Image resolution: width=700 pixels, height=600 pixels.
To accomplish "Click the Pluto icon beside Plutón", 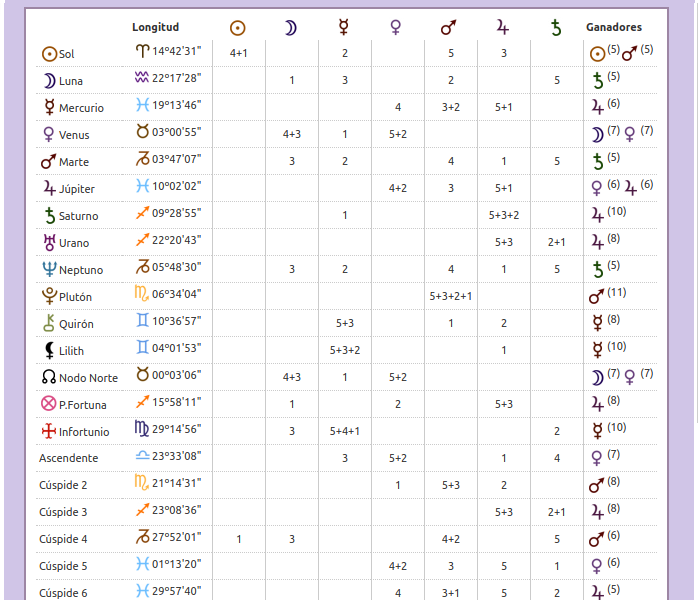I will click(x=48, y=296).
